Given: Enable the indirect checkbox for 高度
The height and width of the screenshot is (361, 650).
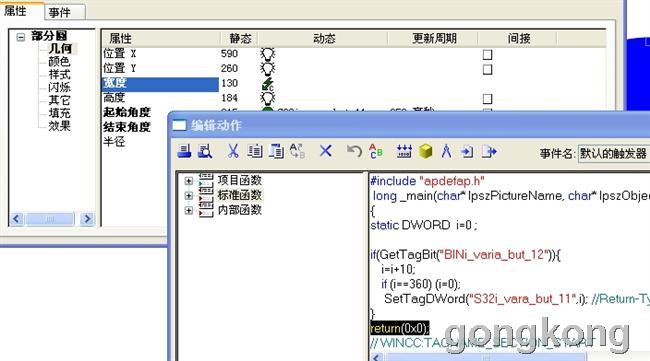Looking at the screenshot, I should click(x=488, y=99).
